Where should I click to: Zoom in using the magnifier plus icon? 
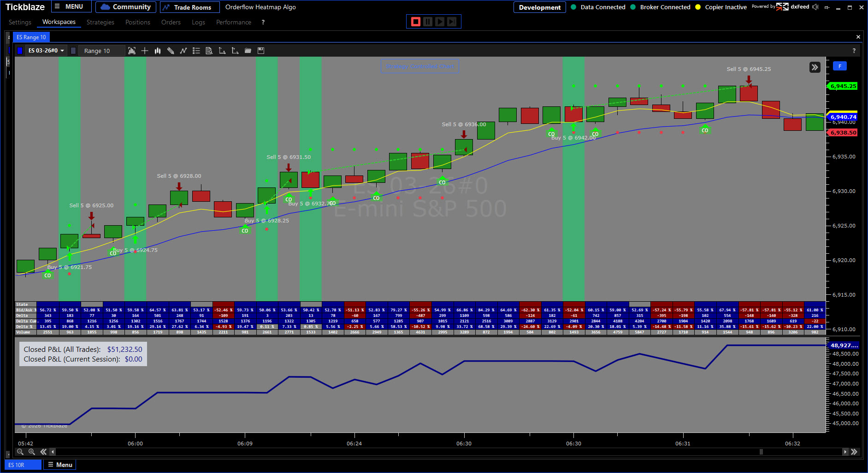tap(32, 452)
